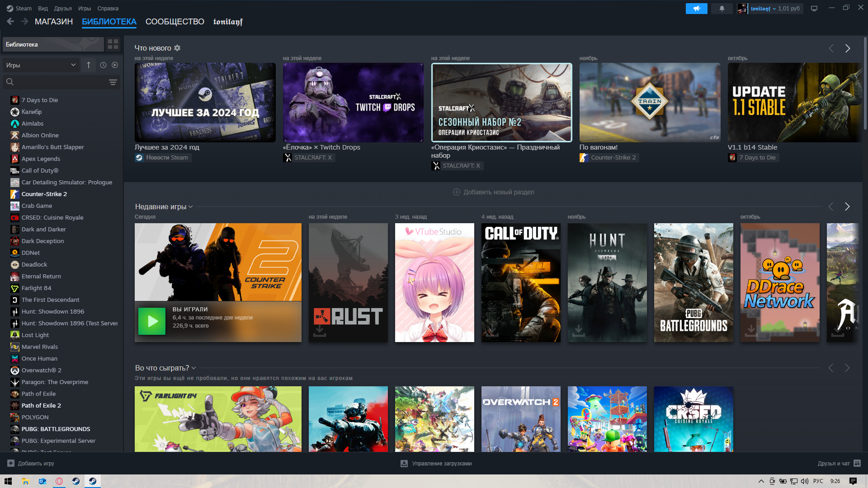
Task: Switch to МАГАЗИН tab
Action: [x=54, y=21]
